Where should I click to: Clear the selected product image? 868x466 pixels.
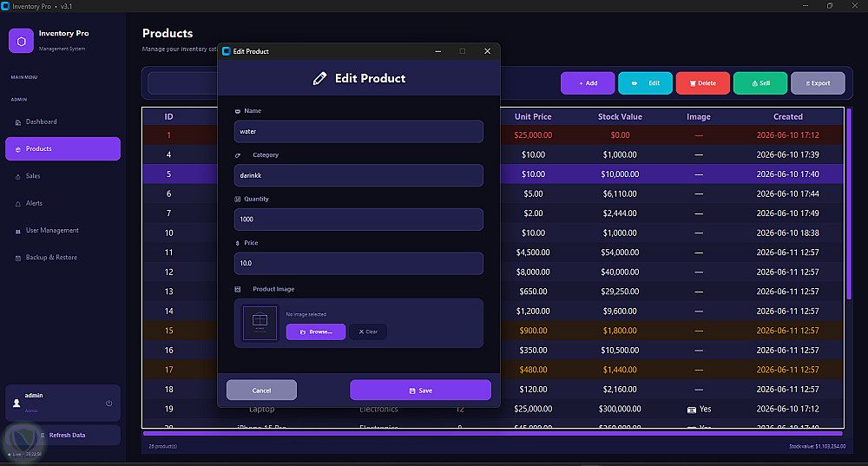point(367,331)
